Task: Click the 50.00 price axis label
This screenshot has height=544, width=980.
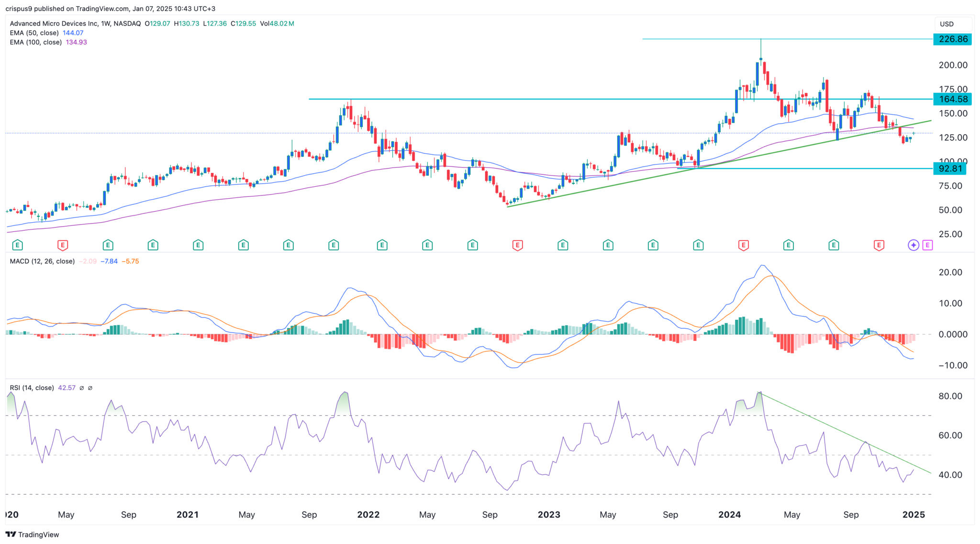Action: (x=950, y=210)
